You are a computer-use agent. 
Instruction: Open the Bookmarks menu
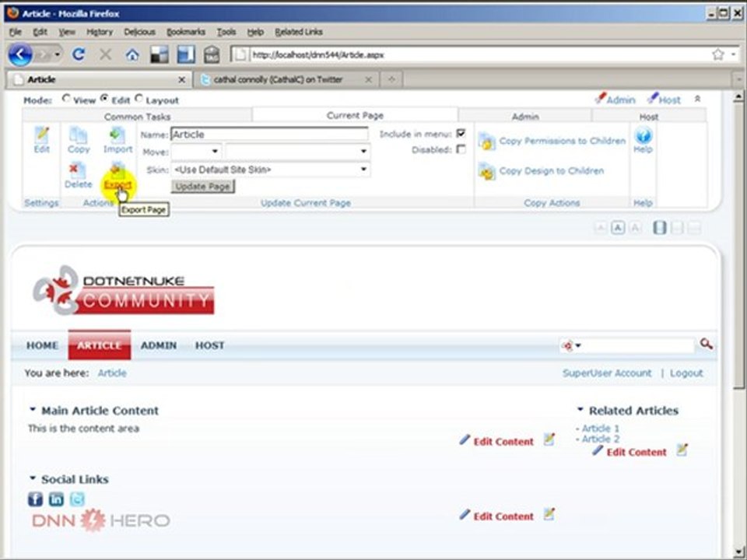(186, 32)
